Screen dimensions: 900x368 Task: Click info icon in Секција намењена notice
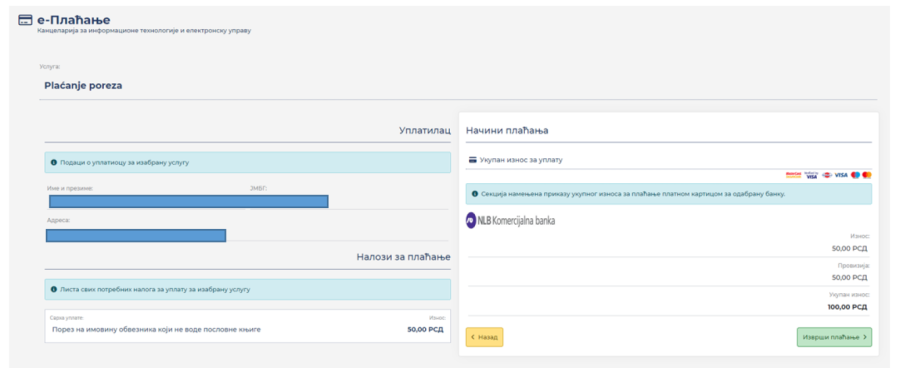pyautogui.click(x=475, y=194)
